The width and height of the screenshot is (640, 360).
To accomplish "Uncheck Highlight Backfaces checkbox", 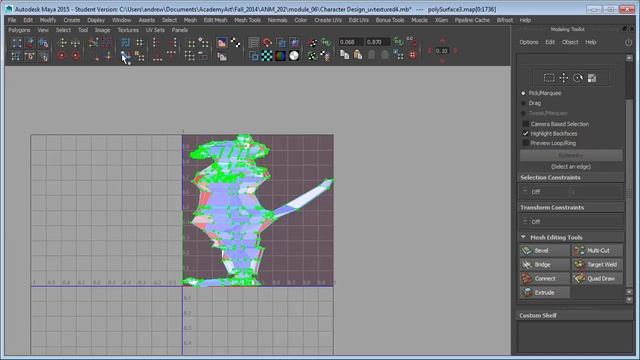I will click(x=526, y=133).
